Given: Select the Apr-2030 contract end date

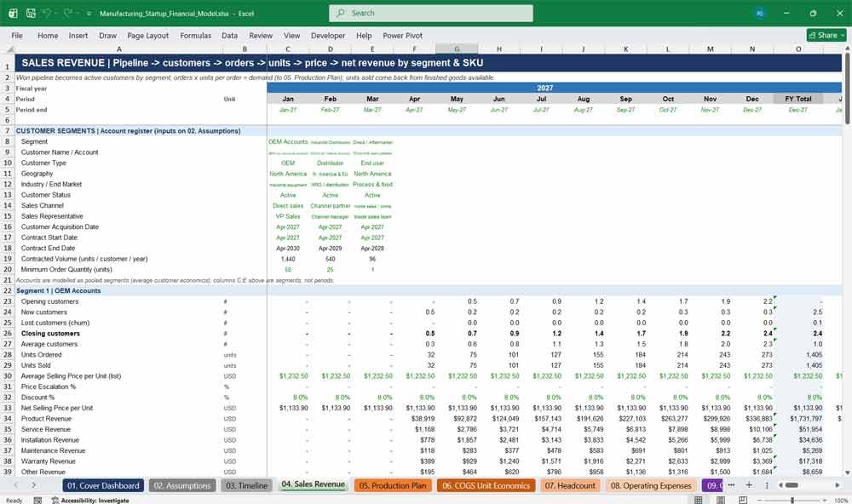Looking at the screenshot, I should [288, 249].
